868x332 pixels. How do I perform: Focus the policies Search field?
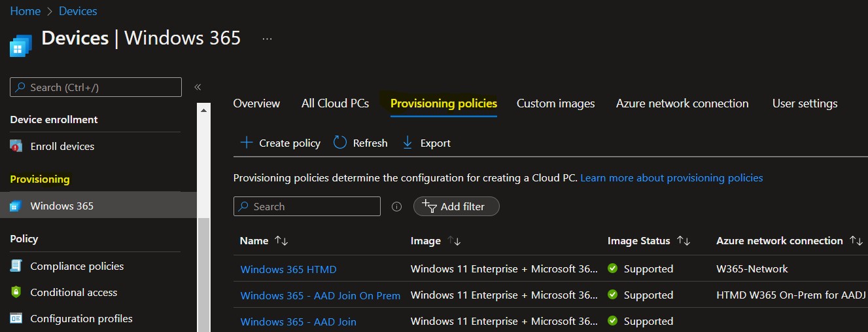click(x=307, y=206)
